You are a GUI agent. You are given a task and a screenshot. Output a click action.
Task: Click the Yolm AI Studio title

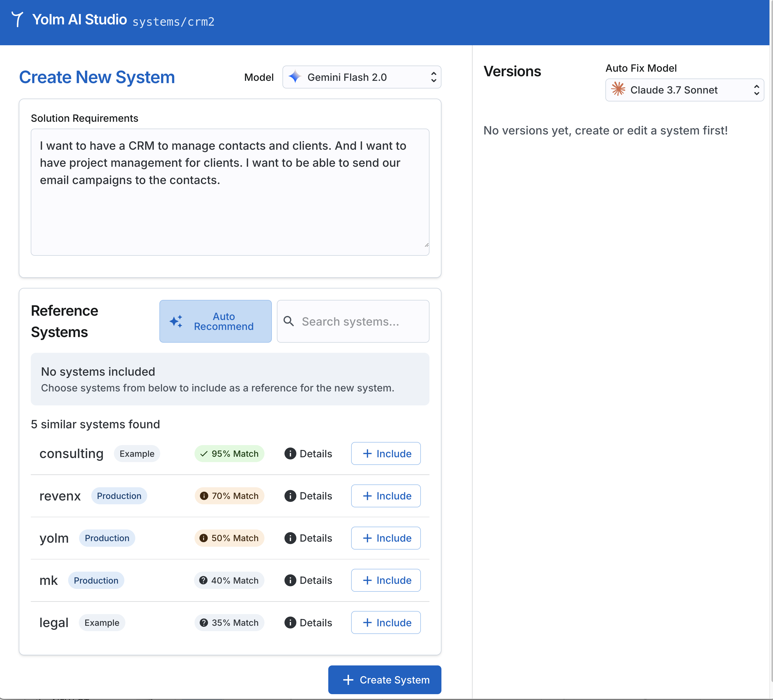79,20
